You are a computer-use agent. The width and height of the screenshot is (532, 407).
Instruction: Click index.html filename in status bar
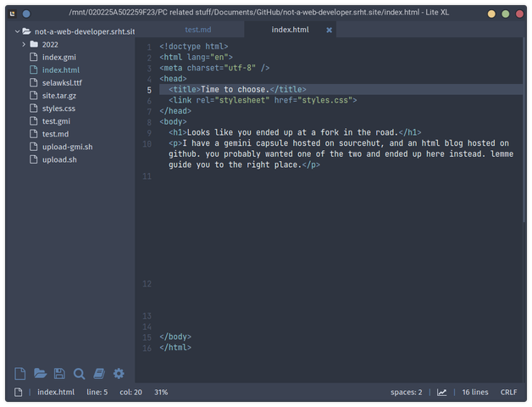point(56,393)
